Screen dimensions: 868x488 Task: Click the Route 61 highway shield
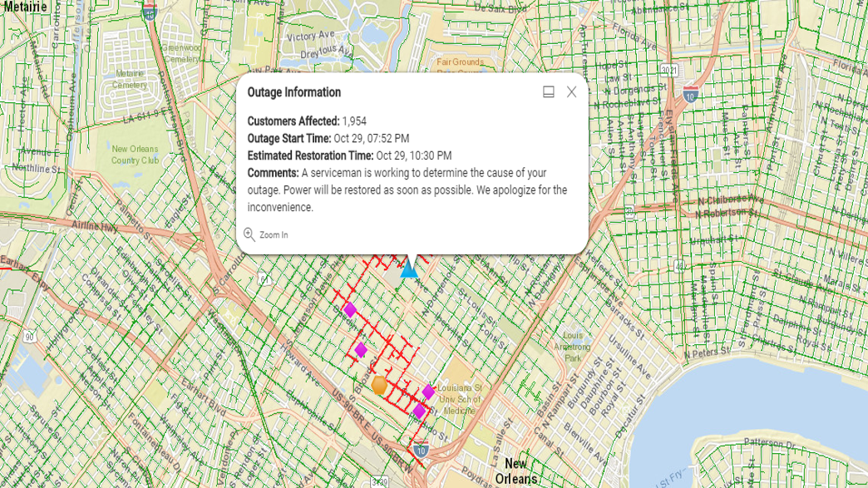[264, 279]
